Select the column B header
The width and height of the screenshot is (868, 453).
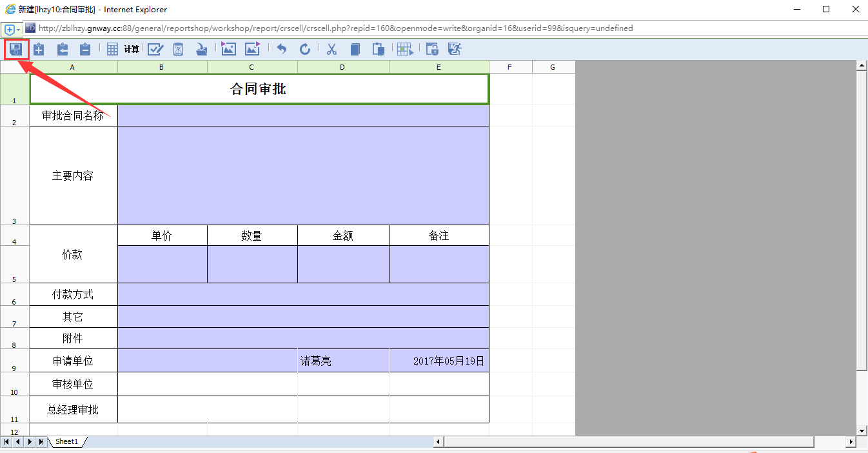coord(162,67)
